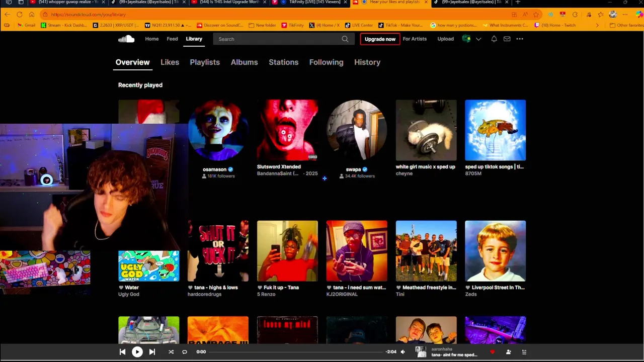The image size is (644, 362).
Task: Open sped up tiktok songs playlist cover
Action: tap(496, 130)
